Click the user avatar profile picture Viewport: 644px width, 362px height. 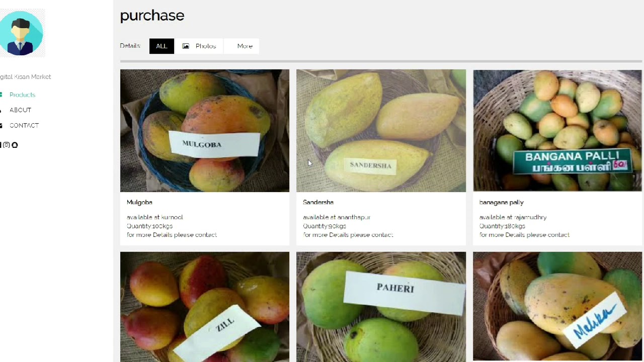tap(22, 33)
